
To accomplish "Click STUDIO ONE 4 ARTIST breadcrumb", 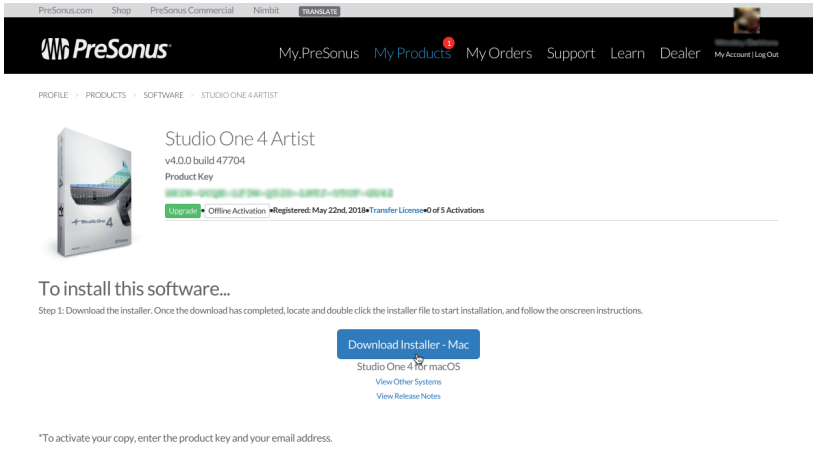I will click(x=239, y=95).
